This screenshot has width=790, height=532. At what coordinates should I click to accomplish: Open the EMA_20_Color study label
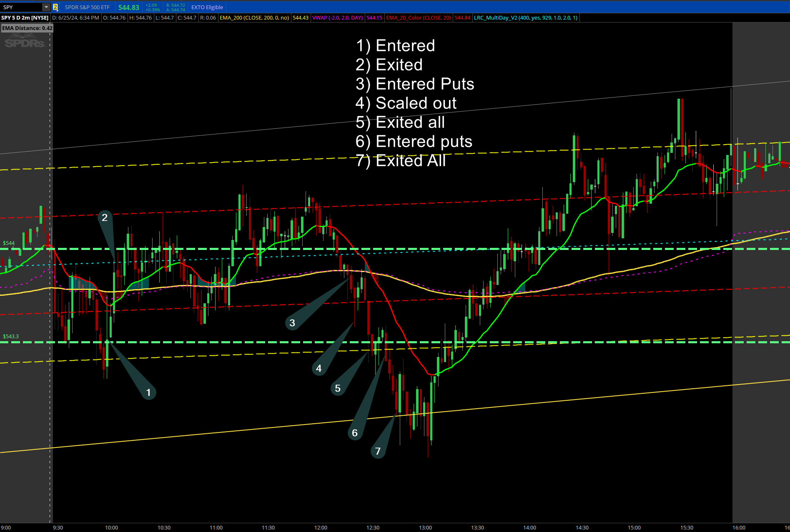coord(418,18)
